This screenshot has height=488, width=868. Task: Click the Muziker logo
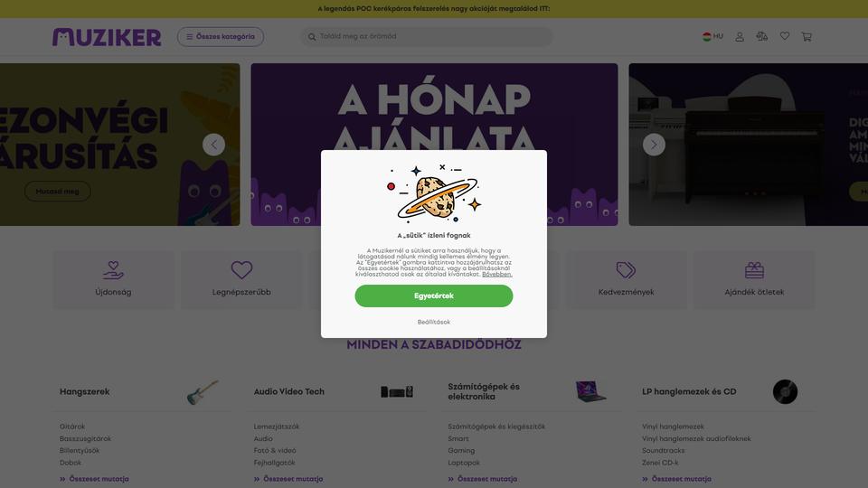(107, 37)
